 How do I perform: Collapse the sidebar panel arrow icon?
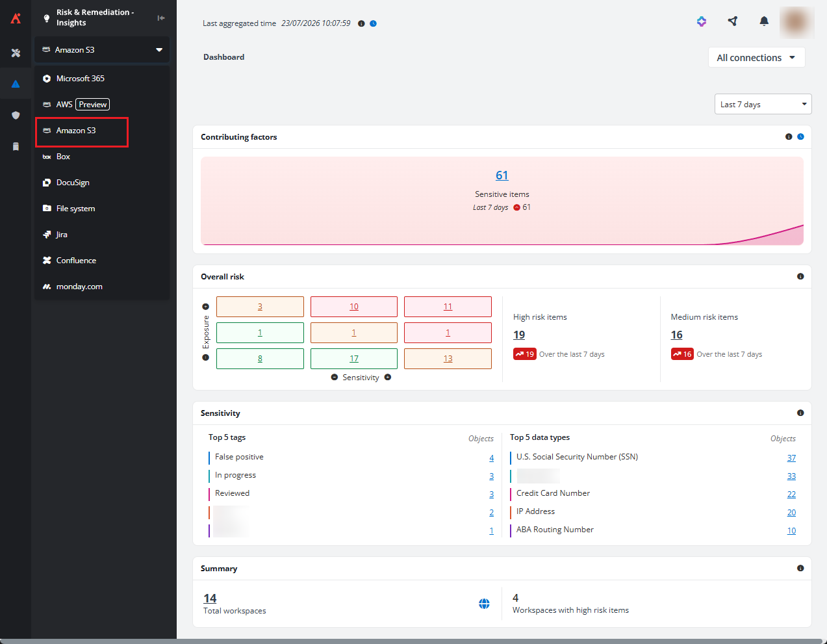pyautogui.click(x=161, y=18)
